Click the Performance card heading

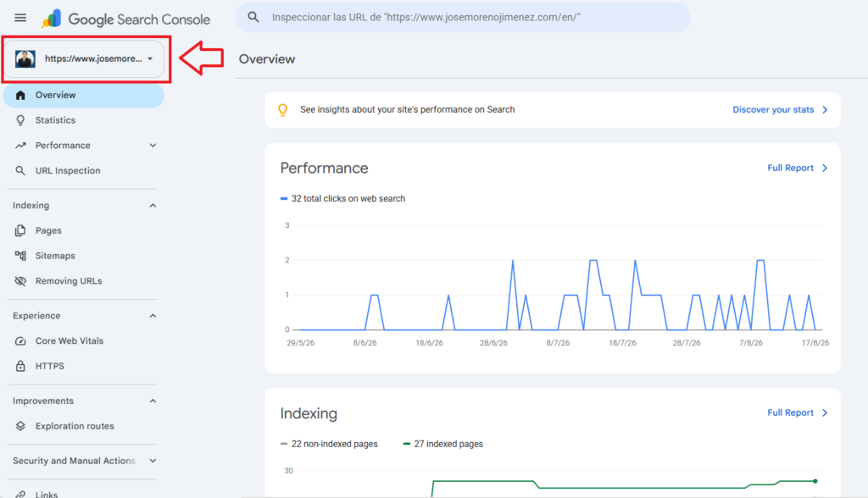(x=325, y=169)
